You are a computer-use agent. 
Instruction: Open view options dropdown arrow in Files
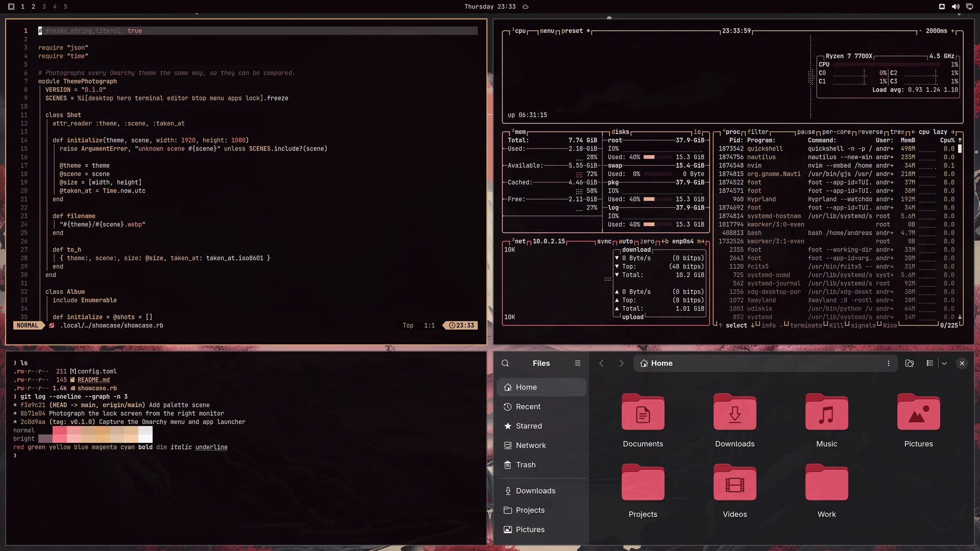(944, 363)
